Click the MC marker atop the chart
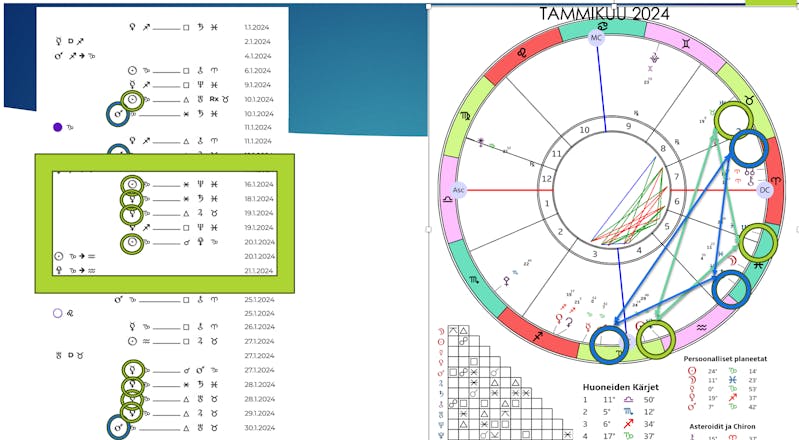The width and height of the screenshot is (799, 440). (x=597, y=38)
